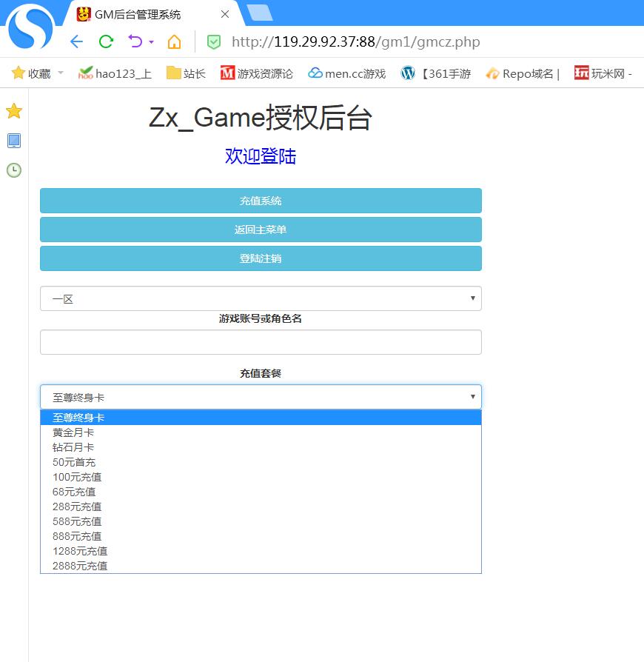Open the new tab button

click(259, 13)
